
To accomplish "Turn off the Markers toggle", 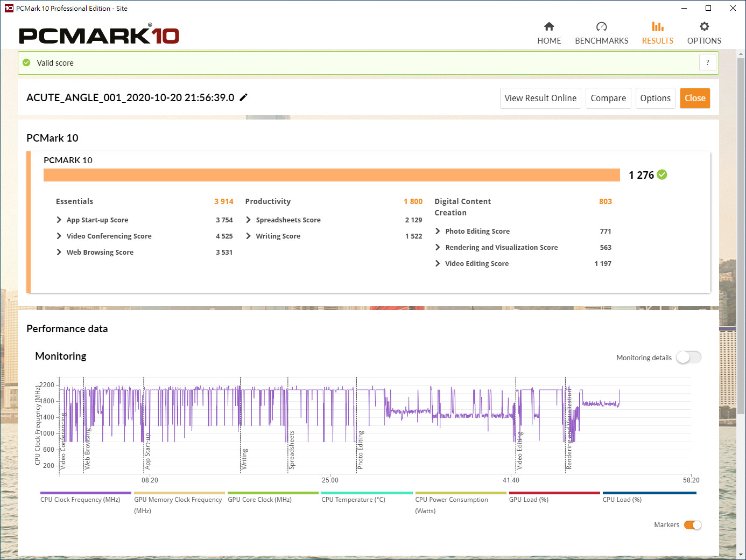I will tap(693, 525).
